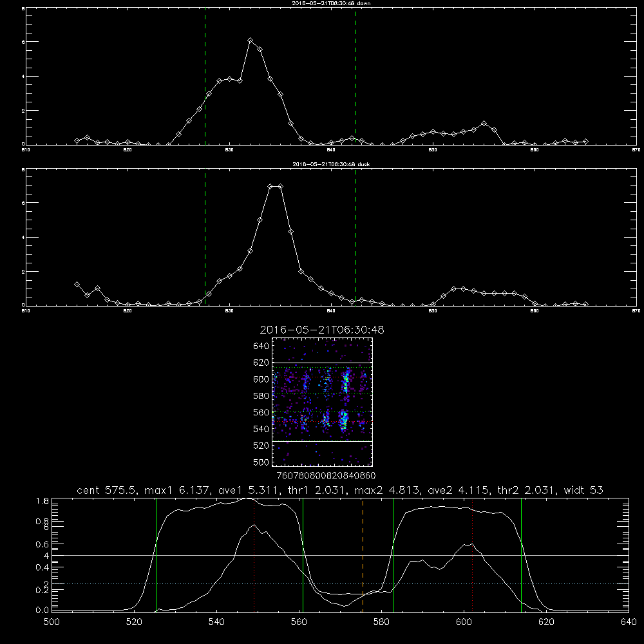Click the '2016-05-21T06:30:48 dawn' plot title

tap(331, 3)
